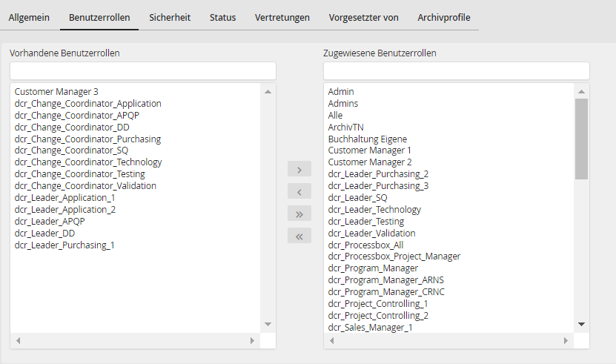The height and width of the screenshot is (364, 616).
Task: Click the assigned roles vertical scrollbar thumb
Action: click(581, 138)
